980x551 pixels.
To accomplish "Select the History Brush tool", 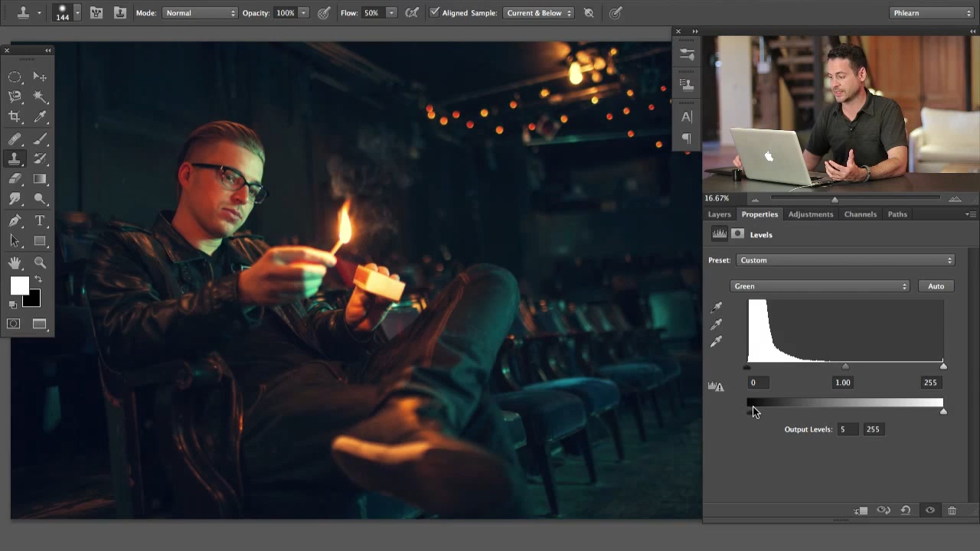I will pos(40,159).
